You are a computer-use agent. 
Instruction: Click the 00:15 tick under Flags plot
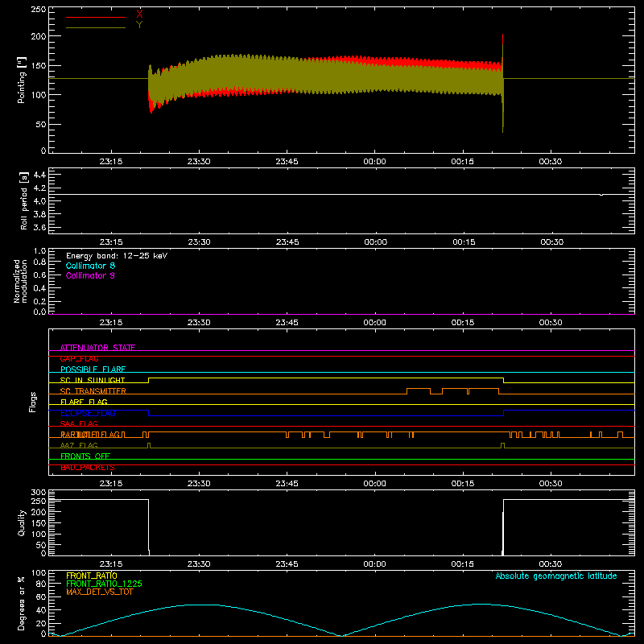(x=463, y=484)
